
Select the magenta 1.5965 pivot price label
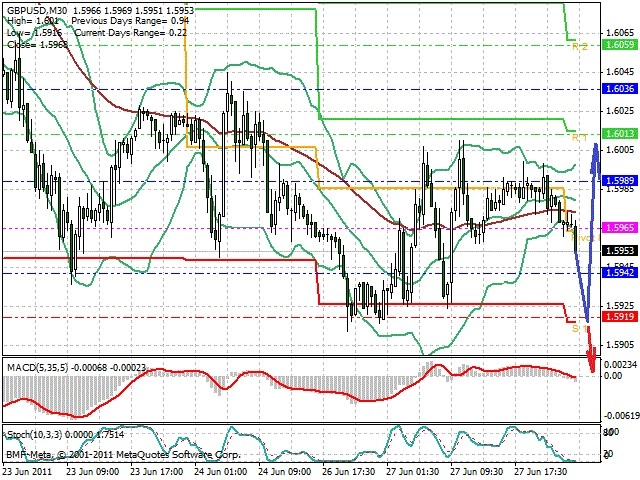tap(620, 227)
